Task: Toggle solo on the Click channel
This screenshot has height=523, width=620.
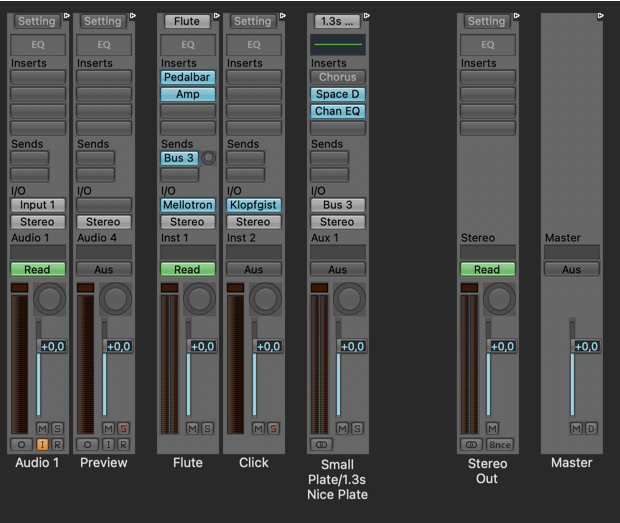Action: pos(273,428)
